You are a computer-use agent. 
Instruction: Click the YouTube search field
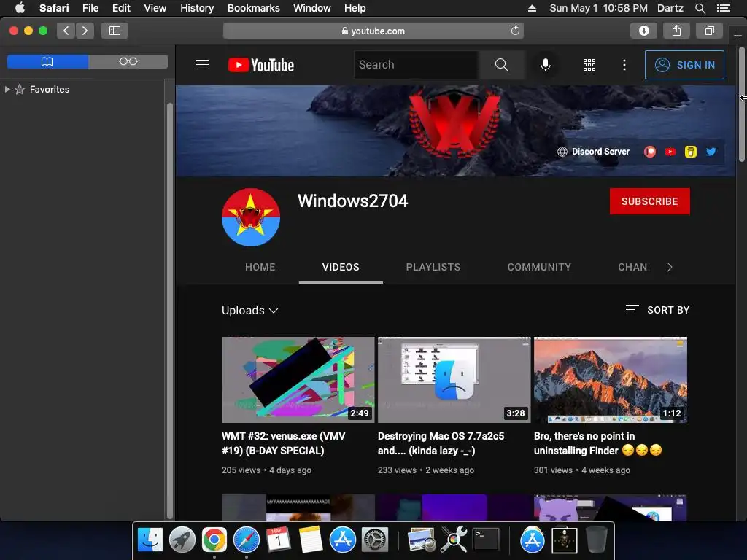tap(417, 65)
